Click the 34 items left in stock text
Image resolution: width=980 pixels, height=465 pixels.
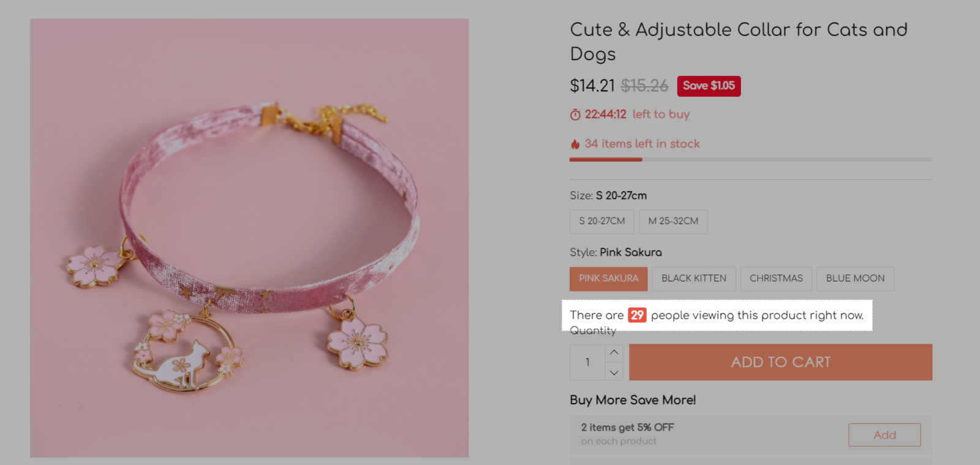tap(642, 144)
